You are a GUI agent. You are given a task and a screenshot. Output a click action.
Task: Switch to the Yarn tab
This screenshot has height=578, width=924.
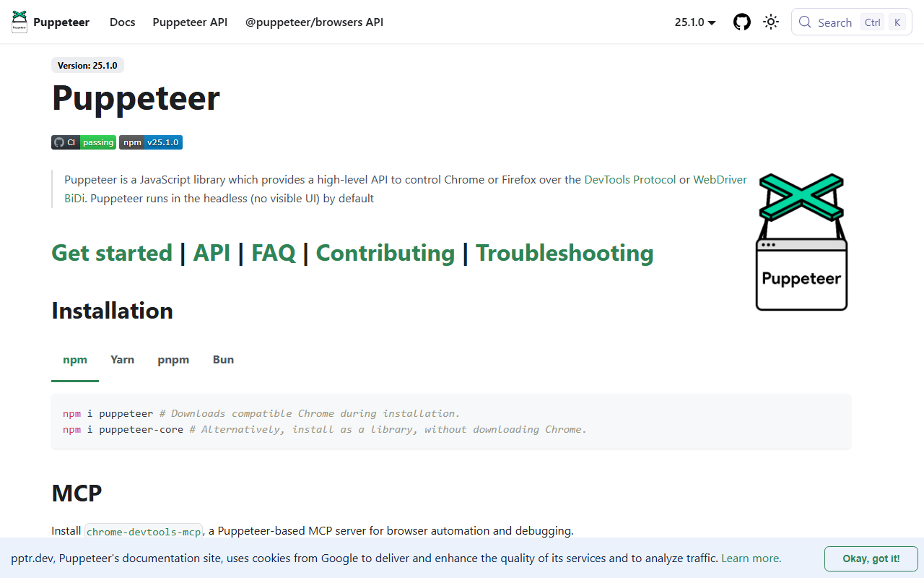122,360
